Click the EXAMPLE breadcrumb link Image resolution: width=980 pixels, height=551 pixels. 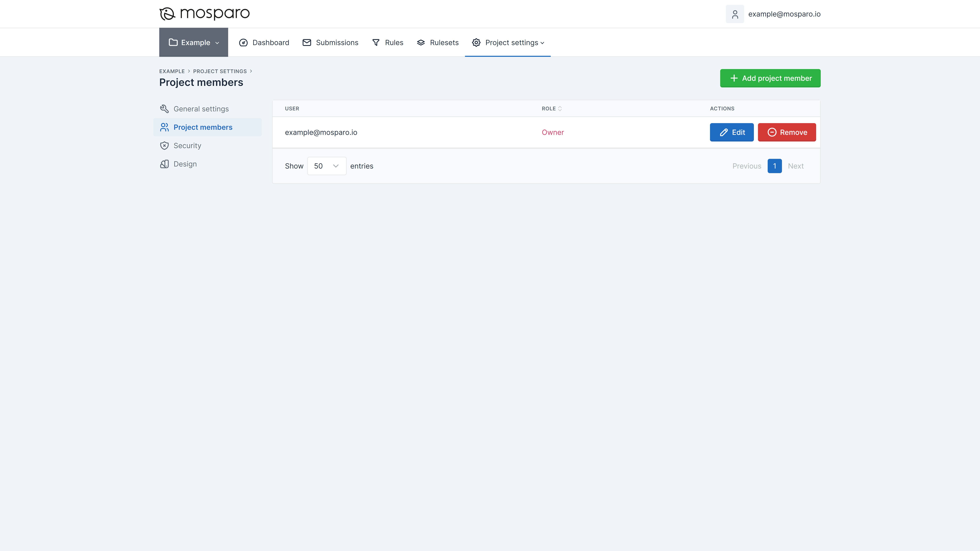coord(172,71)
